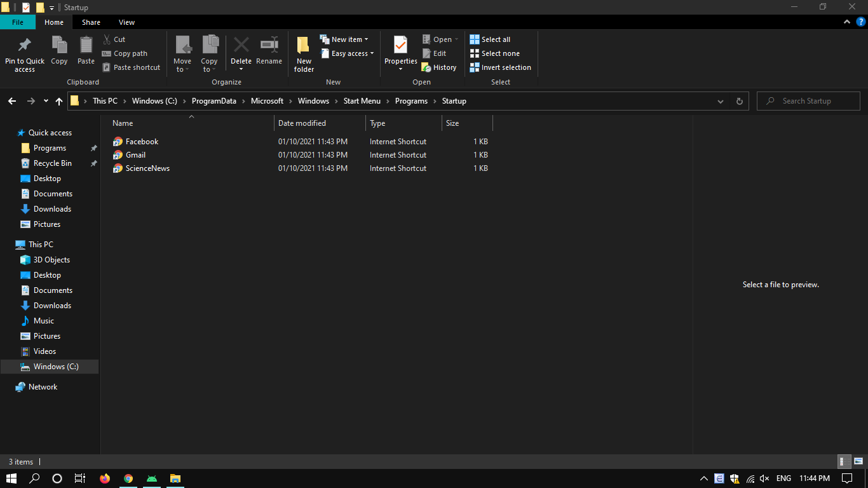
Task: Collapse the ribbon with chevron
Action: coord(847,22)
